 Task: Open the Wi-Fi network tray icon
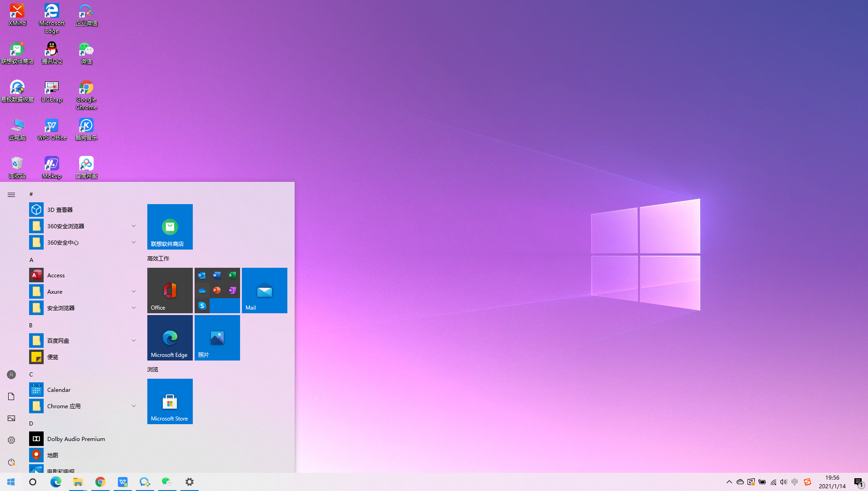(x=773, y=482)
